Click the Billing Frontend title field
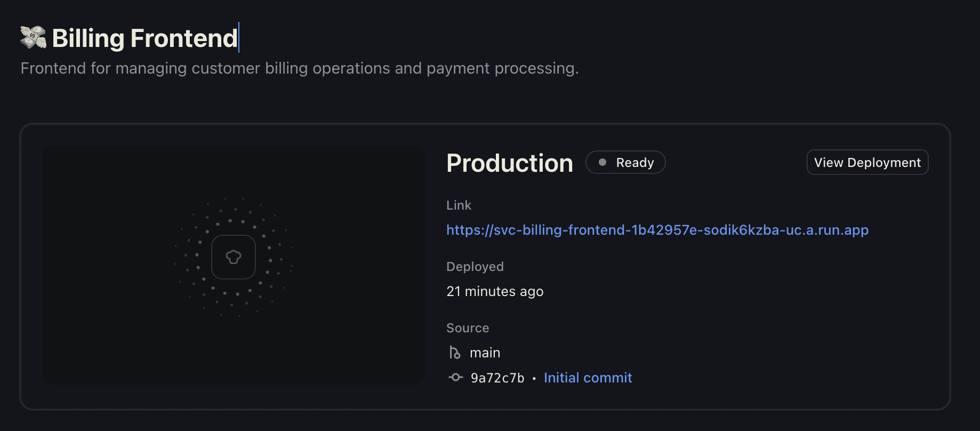The image size is (980, 431). [x=144, y=38]
